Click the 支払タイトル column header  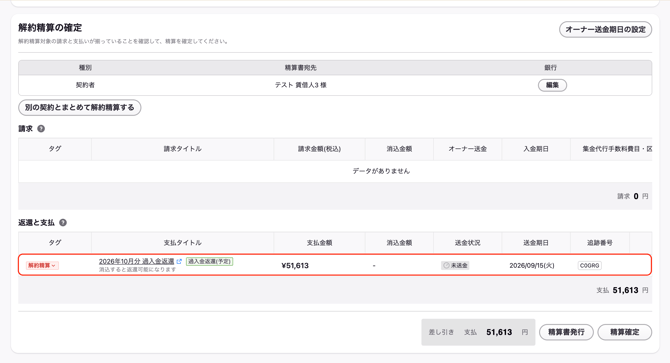pos(182,243)
